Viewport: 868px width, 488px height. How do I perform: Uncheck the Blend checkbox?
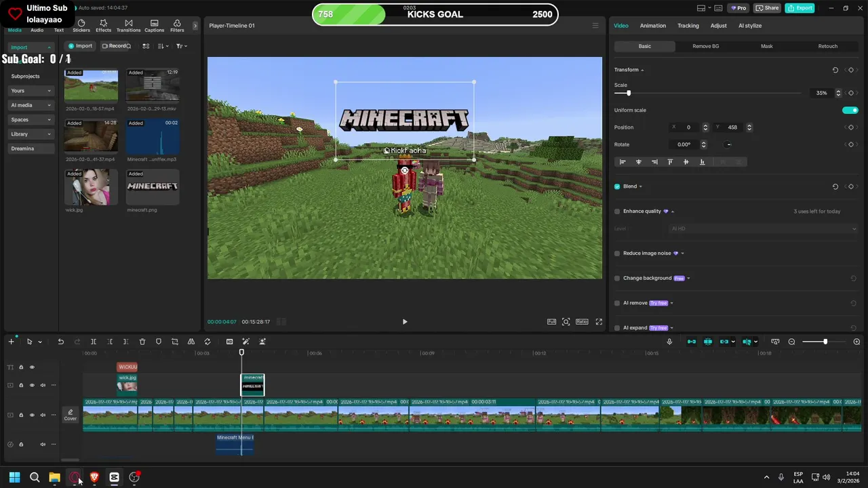click(617, 186)
